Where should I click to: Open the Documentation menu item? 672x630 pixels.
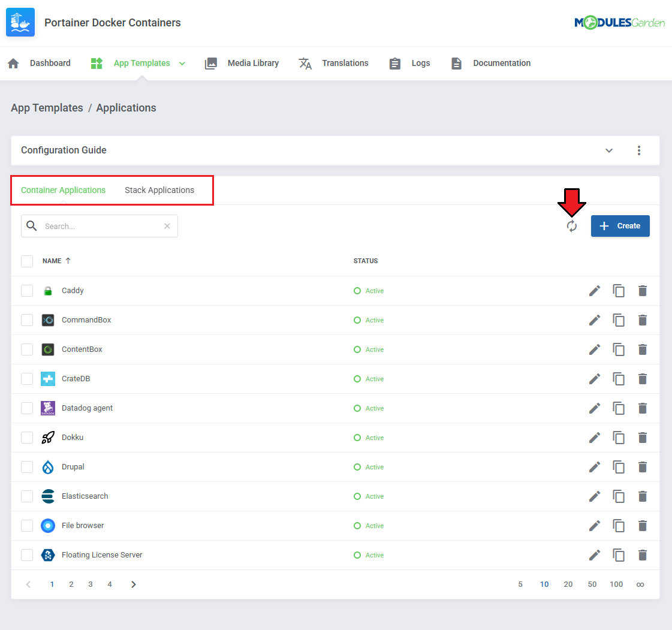tap(491, 63)
